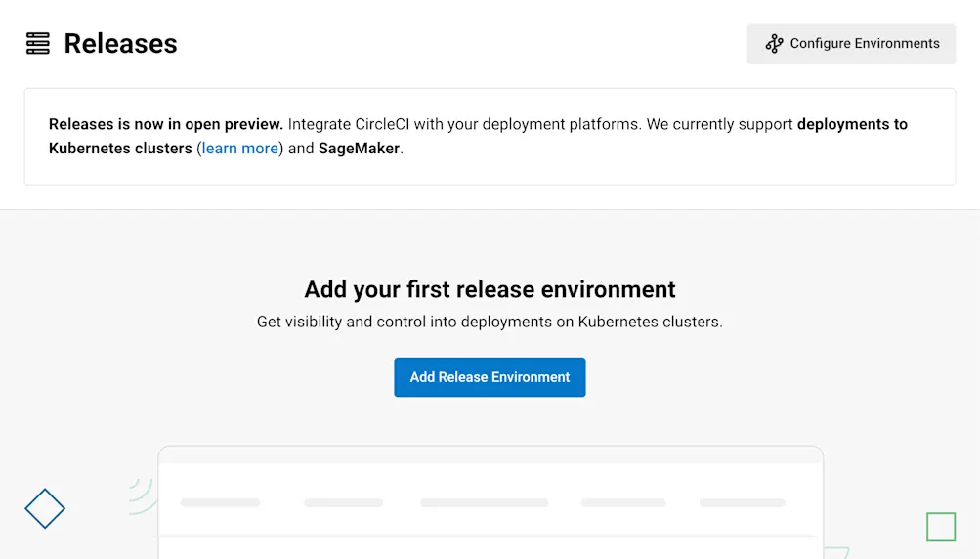Click the Add Release Environment button
The width and height of the screenshot is (980, 559).
point(490,377)
